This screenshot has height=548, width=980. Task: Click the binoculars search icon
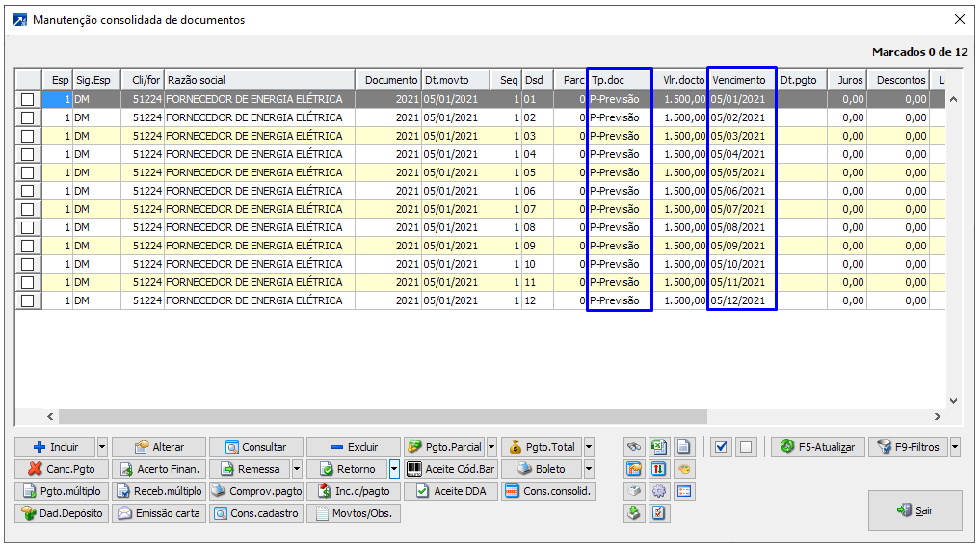pyautogui.click(x=633, y=447)
